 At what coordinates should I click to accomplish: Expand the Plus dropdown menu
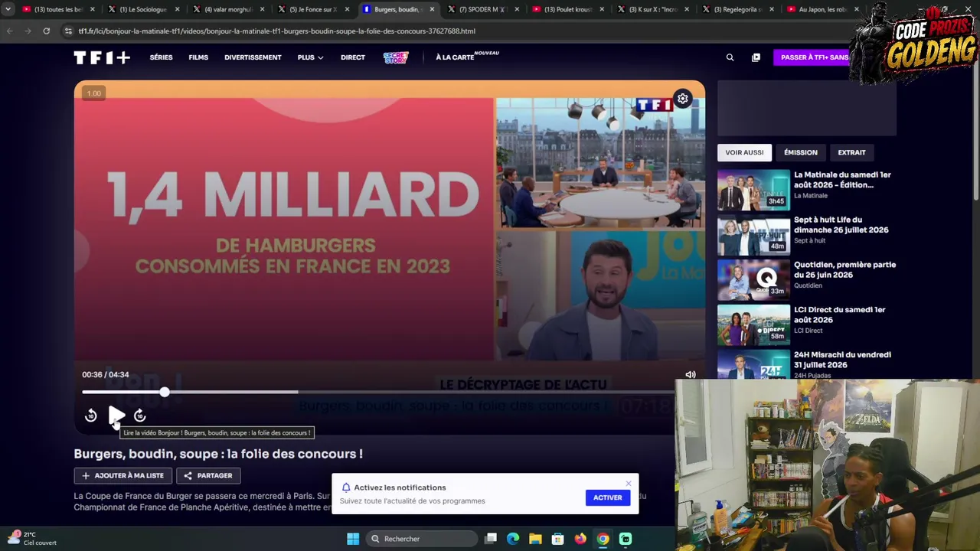tap(310, 57)
